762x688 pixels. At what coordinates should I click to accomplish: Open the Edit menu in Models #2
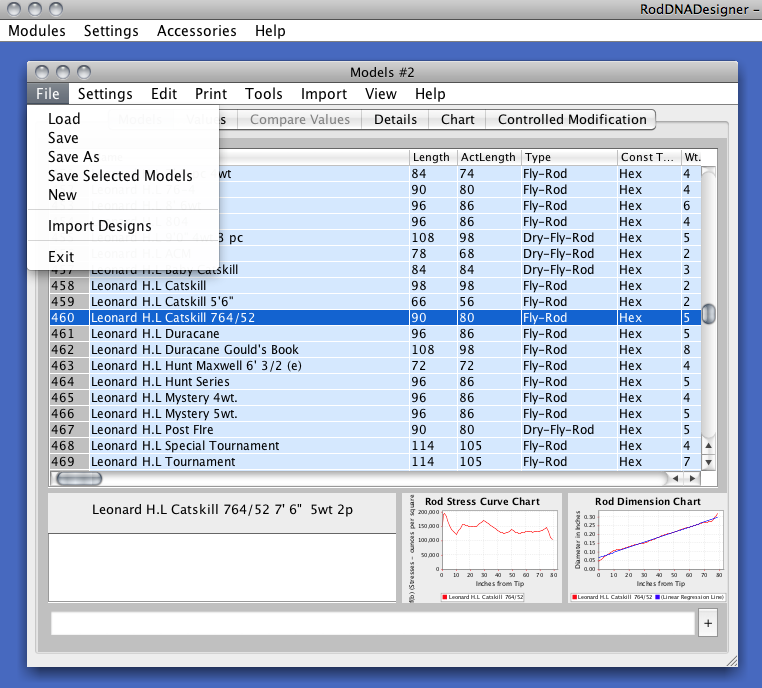pos(164,93)
